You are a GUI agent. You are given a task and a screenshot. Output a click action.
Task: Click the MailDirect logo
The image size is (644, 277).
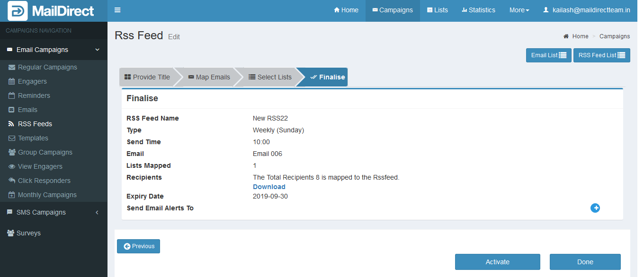coord(51,11)
